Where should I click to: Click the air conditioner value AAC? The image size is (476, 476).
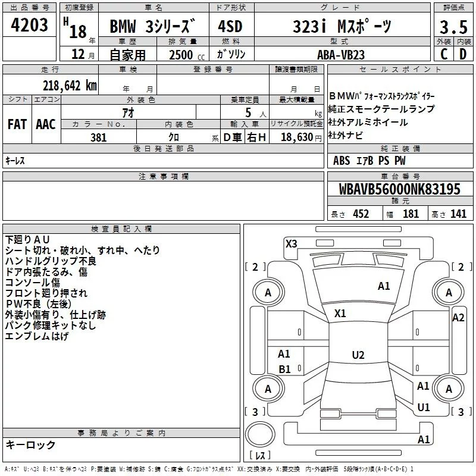pyautogui.click(x=46, y=124)
